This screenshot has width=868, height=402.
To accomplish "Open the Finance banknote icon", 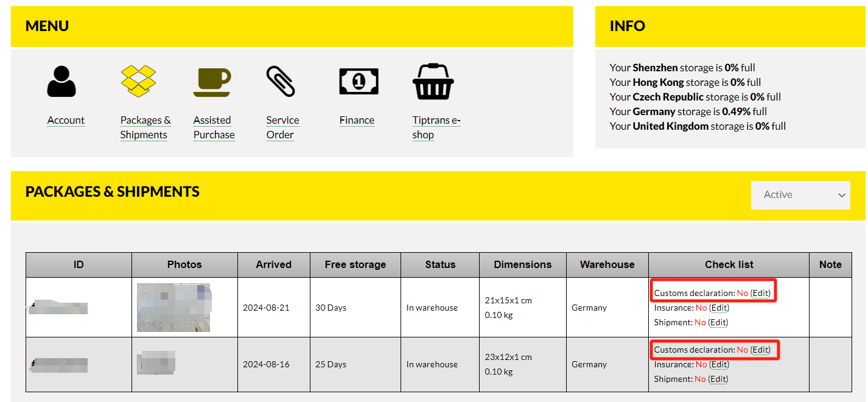I will click(x=359, y=82).
